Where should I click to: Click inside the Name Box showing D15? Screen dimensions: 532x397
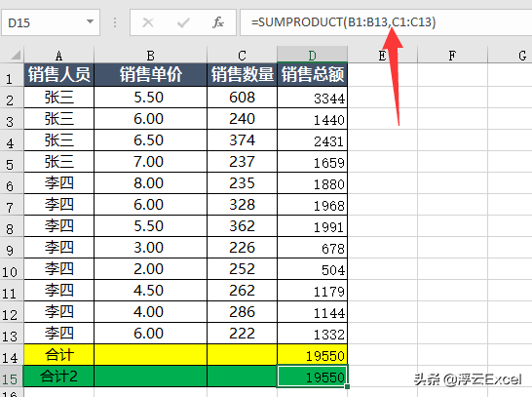tap(51, 22)
